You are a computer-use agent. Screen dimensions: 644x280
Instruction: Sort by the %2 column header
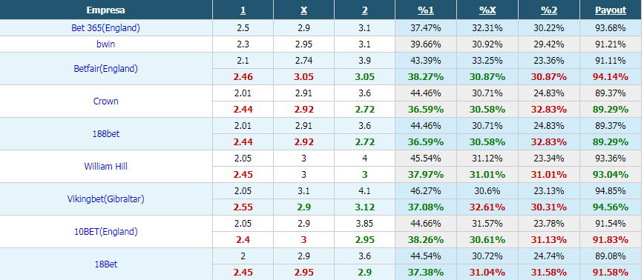pyautogui.click(x=549, y=10)
